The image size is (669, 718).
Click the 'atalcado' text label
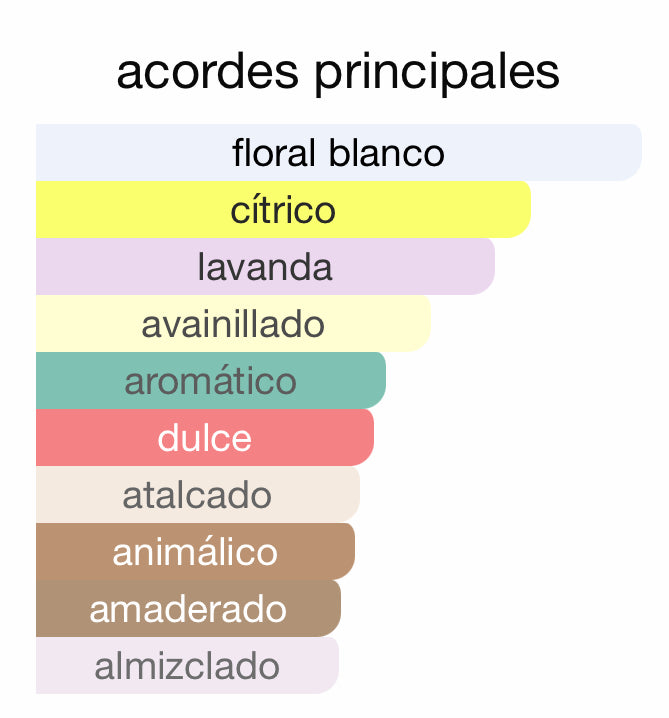pos(197,495)
